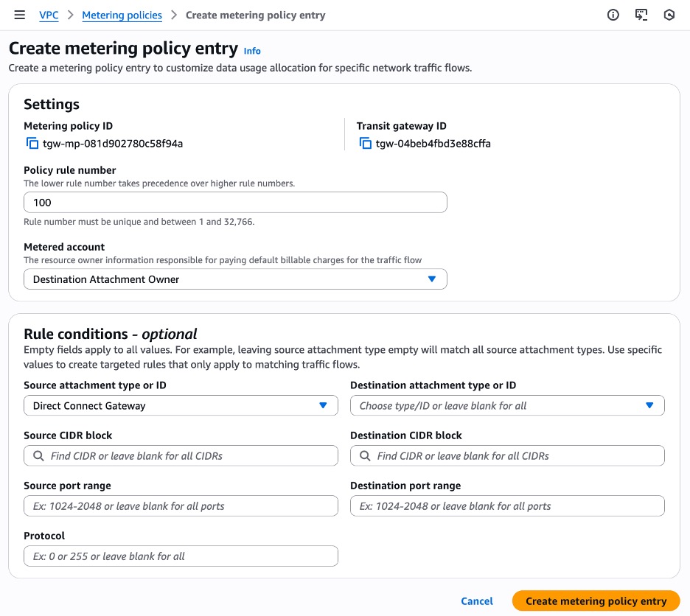This screenshot has height=616, width=690.
Task: Click into the Protocol field
Action: coord(181,556)
